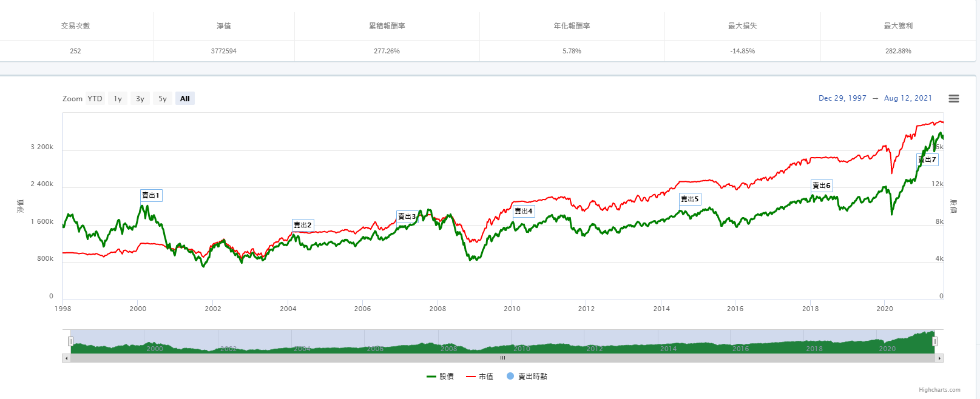This screenshot has width=980, height=399.
Task: Click the right navigator handle
Action: click(934, 341)
